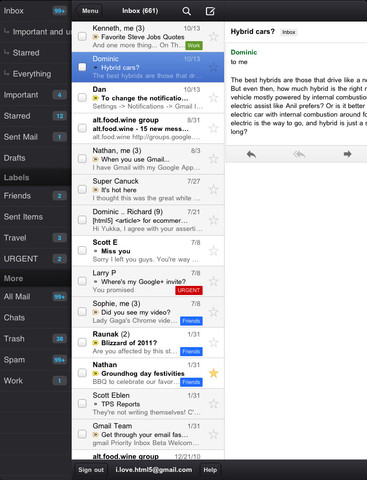The image size is (367, 480).
Task: Click the Help button
Action: pyautogui.click(x=210, y=470)
